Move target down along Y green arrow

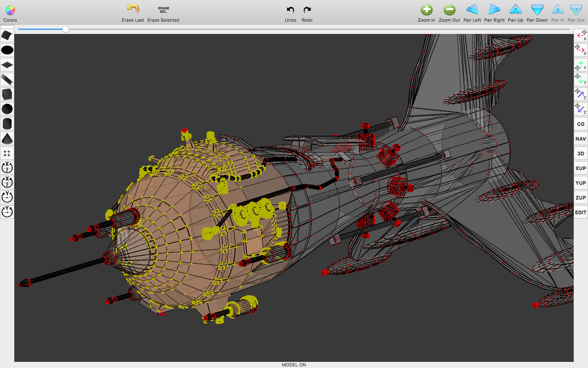(x=581, y=79)
